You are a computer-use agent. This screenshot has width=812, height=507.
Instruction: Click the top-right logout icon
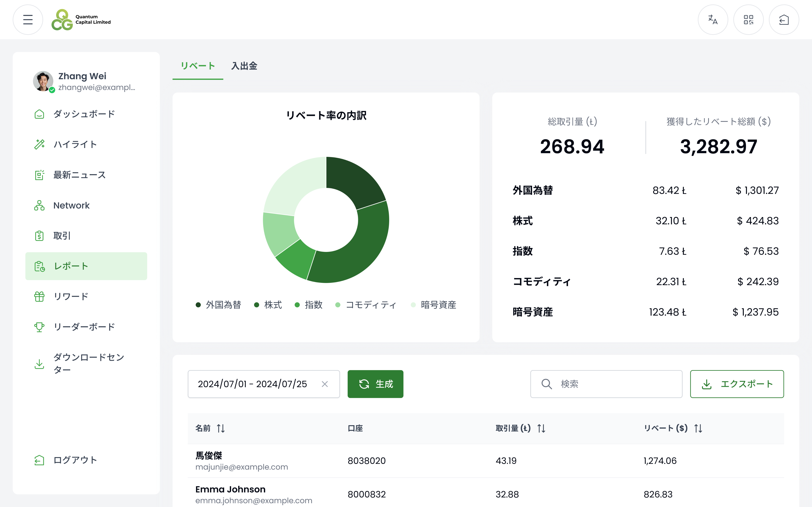tap(783, 20)
